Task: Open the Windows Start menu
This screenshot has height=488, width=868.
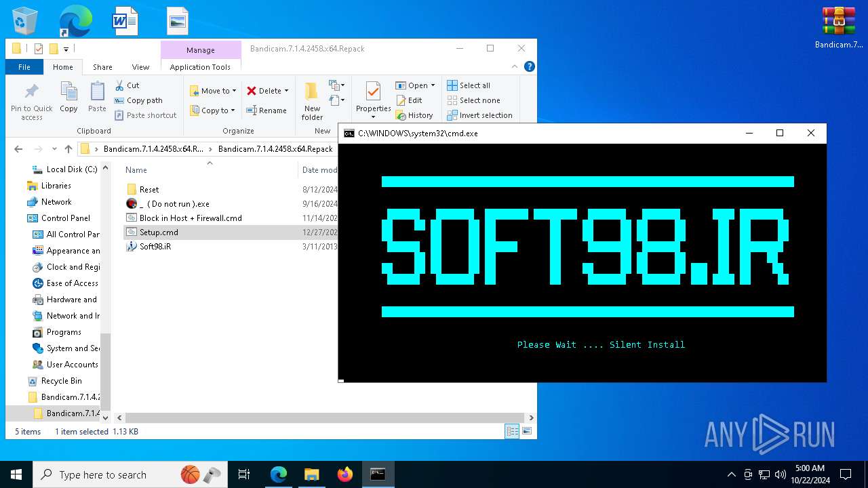Action: [x=16, y=474]
